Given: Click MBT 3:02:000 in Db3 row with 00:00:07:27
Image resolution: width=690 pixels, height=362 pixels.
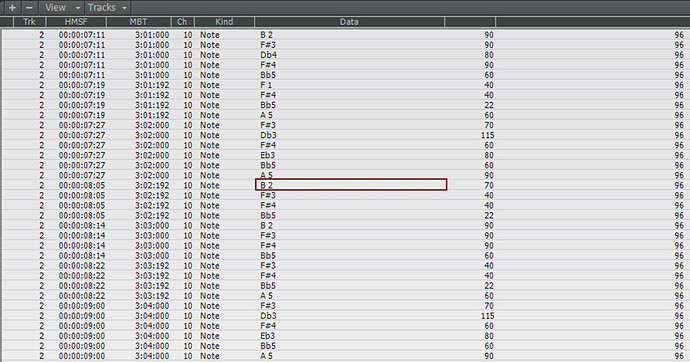Looking at the screenshot, I should [x=152, y=135].
